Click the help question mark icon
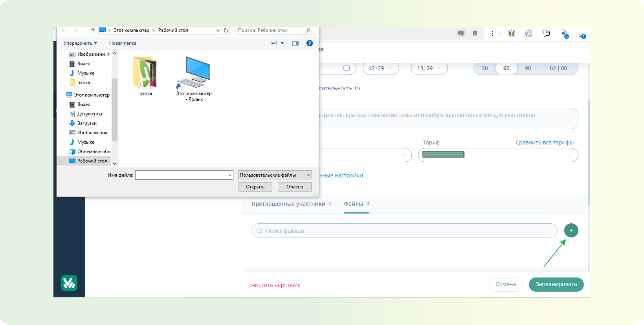The height and width of the screenshot is (325, 644). point(310,43)
